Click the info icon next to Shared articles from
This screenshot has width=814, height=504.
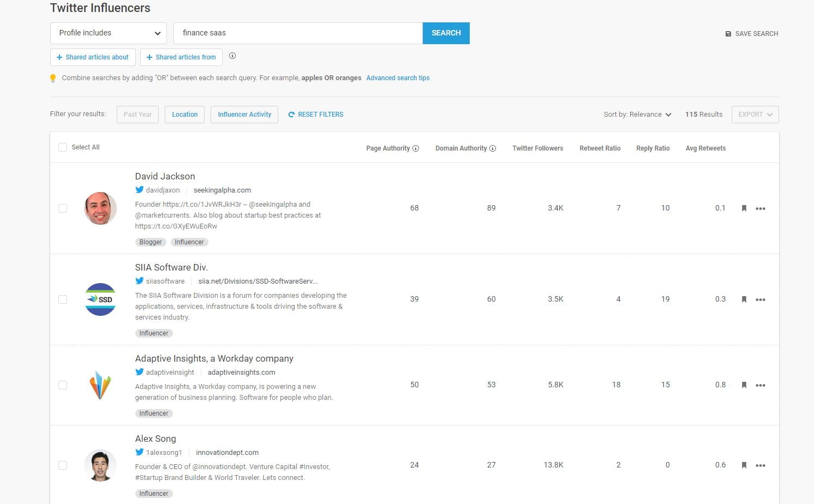(232, 56)
